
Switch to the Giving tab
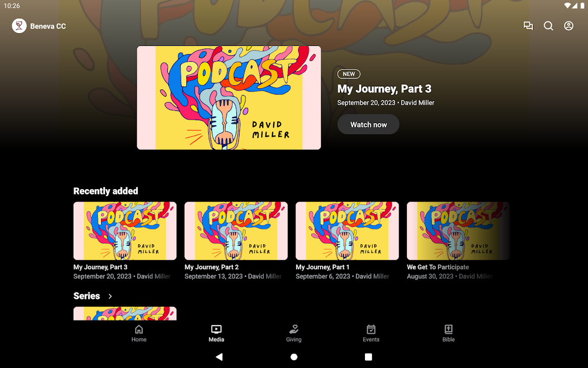coord(293,333)
